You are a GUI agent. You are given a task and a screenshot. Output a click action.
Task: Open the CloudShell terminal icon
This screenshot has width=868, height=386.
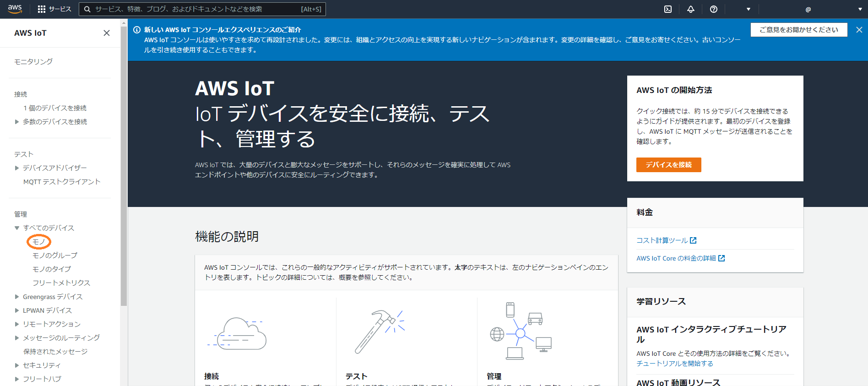tap(668, 9)
